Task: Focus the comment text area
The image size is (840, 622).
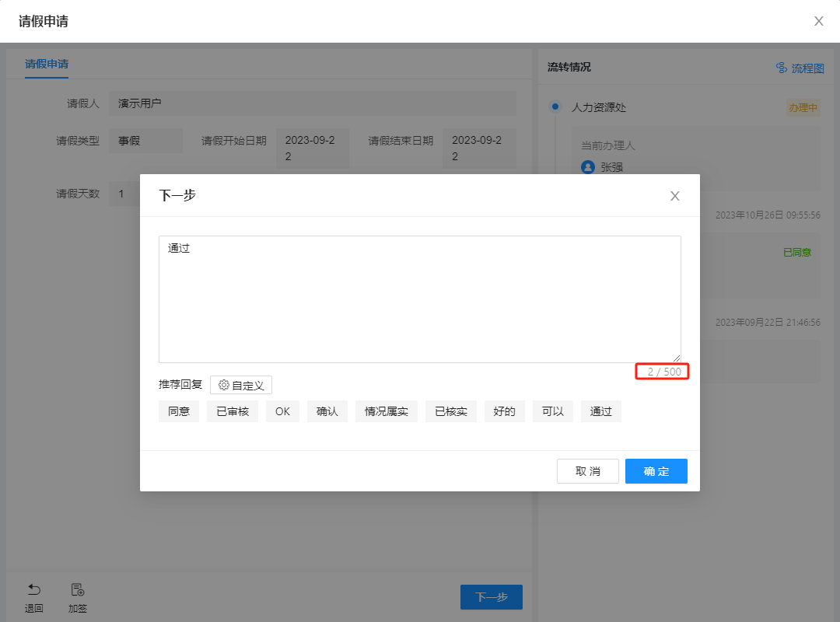Action: tap(419, 299)
